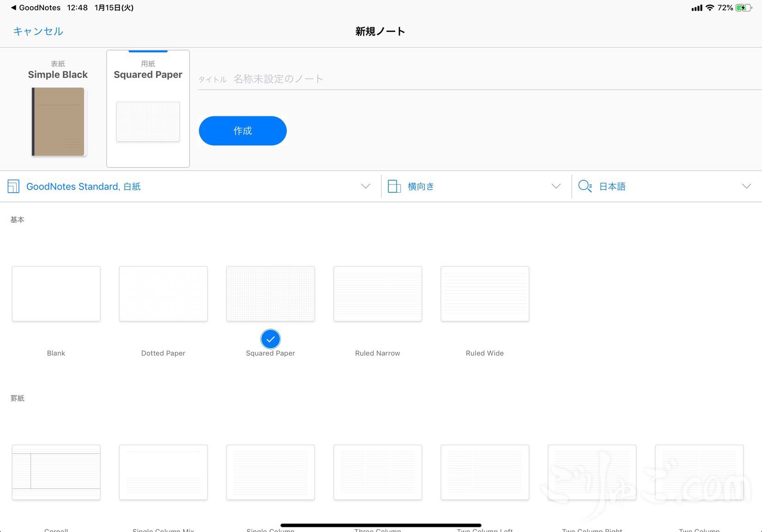Expand the 日本語 language dropdown
Image resolution: width=762 pixels, height=532 pixels.
pyautogui.click(x=746, y=186)
